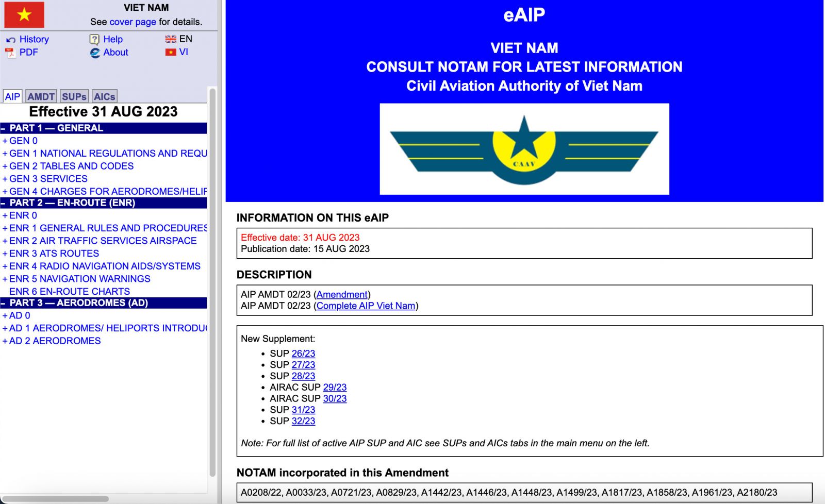
Task: Click the UK flag icon for EN
Action: click(171, 39)
